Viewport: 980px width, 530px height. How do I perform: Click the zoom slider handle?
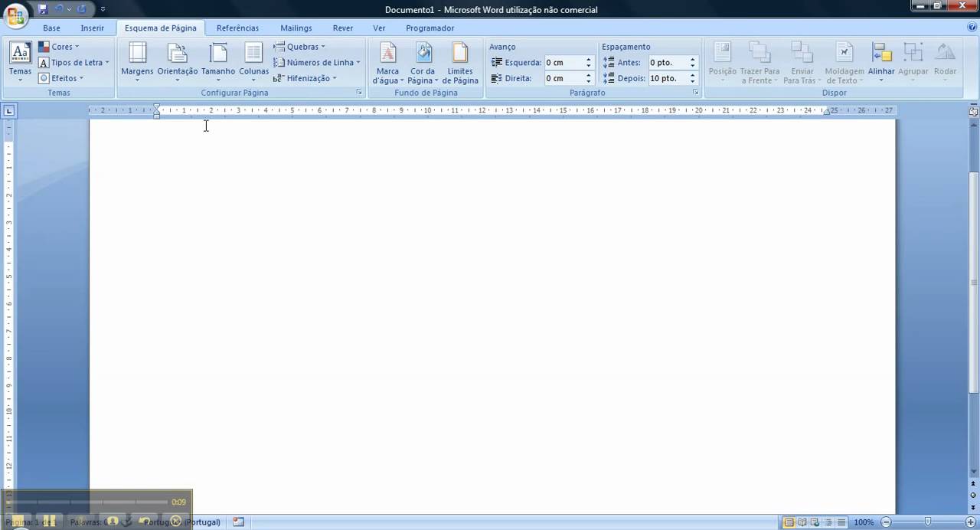(x=928, y=522)
